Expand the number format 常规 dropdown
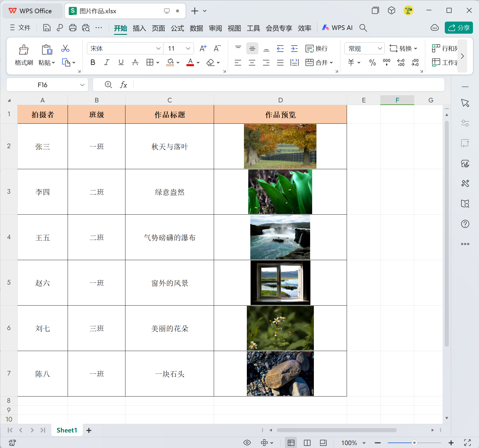The width and height of the screenshot is (479, 448). tap(380, 49)
